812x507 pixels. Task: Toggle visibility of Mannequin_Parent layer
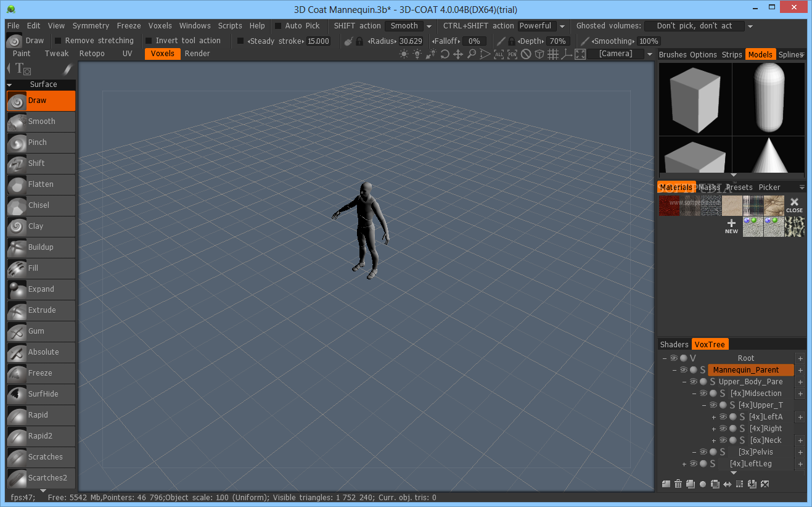684,370
